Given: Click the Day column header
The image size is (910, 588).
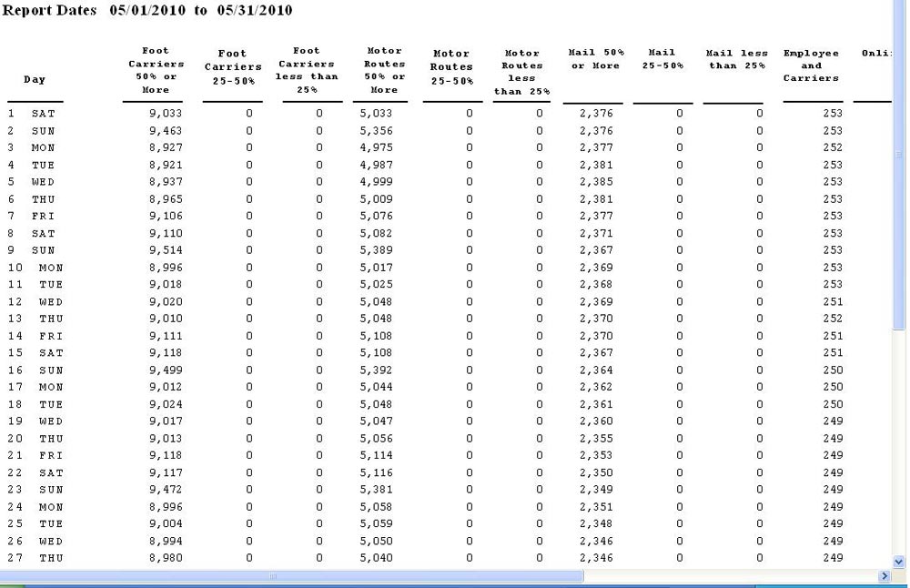Looking at the screenshot, I should coord(35,79).
